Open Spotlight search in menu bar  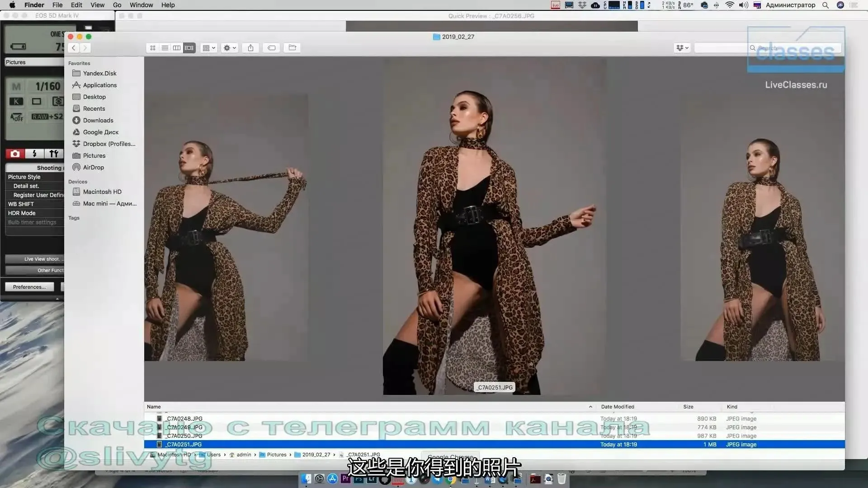coord(826,5)
